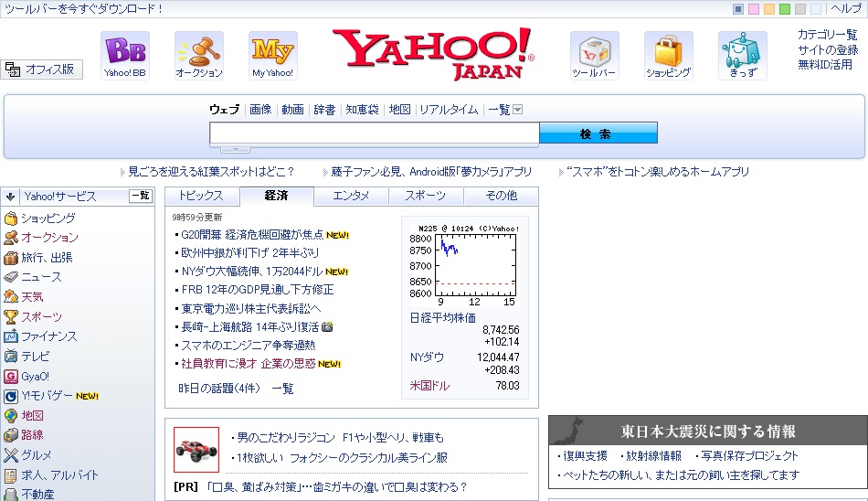The width and height of the screenshot is (868, 501).
Task: Open the 無料ID活用 link
Action: 825,65
